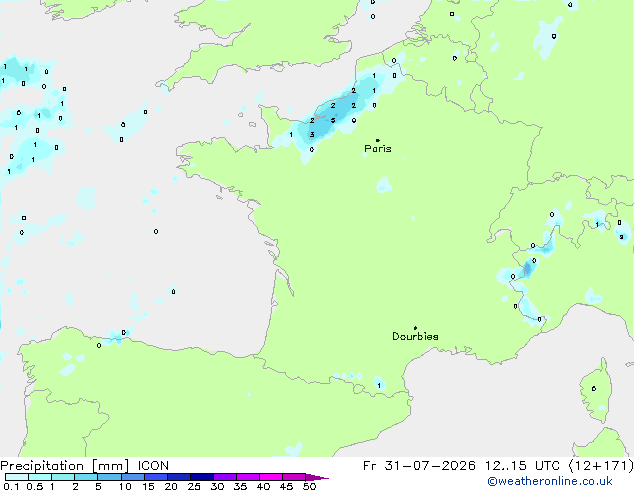
Task: Select the Dourbies city label
Action: pos(415,336)
